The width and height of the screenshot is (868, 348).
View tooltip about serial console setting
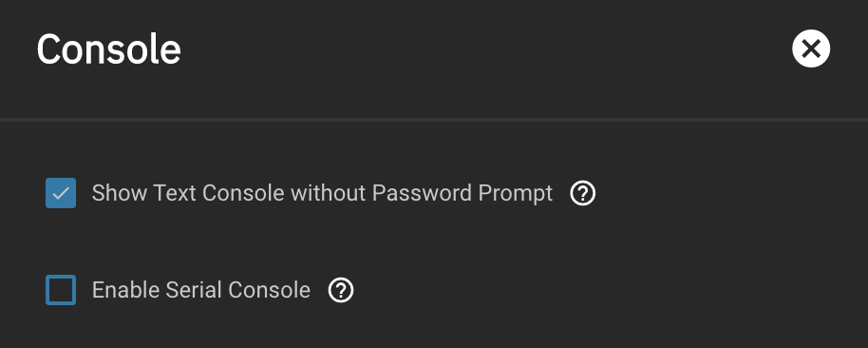(340, 290)
